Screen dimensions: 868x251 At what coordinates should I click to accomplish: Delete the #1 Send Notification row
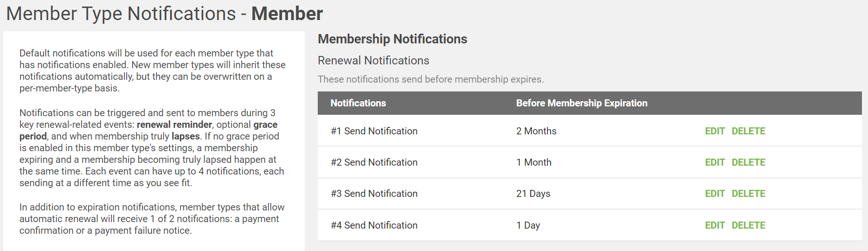tap(748, 131)
